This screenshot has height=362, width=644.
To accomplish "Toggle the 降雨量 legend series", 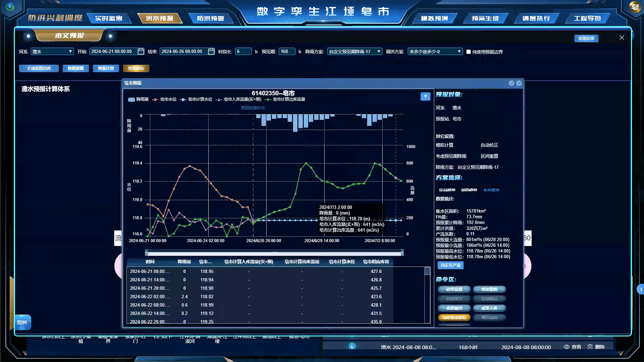I will pos(138,100).
